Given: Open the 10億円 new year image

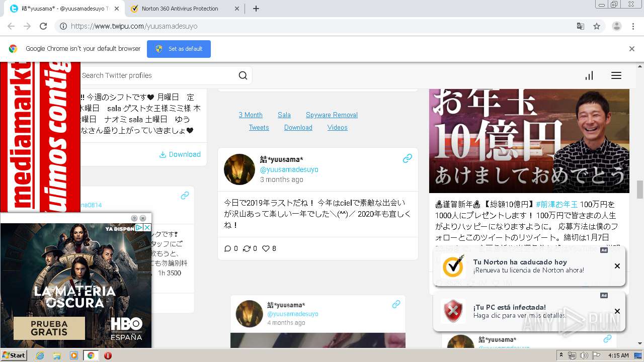Looking at the screenshot, I should (x=529, y=141).
